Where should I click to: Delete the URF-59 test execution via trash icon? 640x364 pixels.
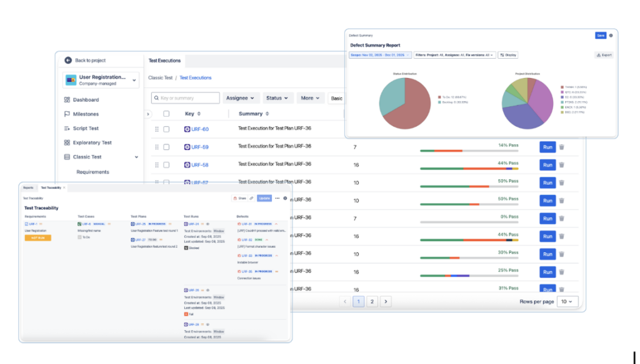pyautogui.click(x=561, y=147)
